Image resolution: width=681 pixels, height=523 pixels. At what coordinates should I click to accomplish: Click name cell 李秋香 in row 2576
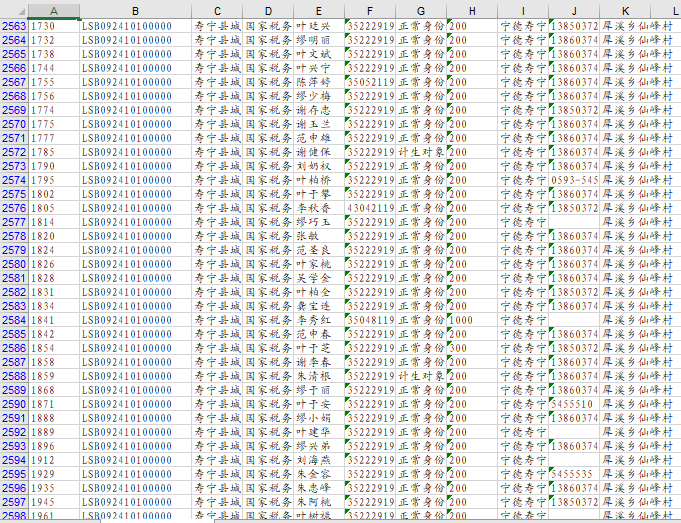coord(319,208)
